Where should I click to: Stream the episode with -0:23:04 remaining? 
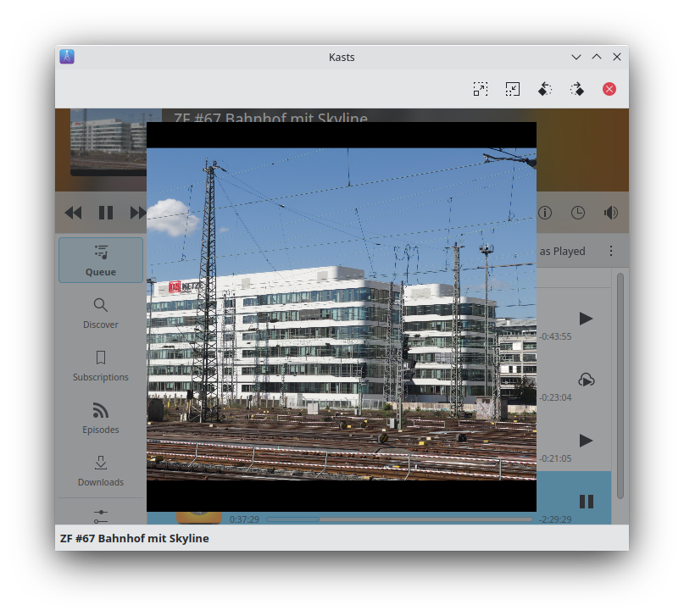coord(586,380)
